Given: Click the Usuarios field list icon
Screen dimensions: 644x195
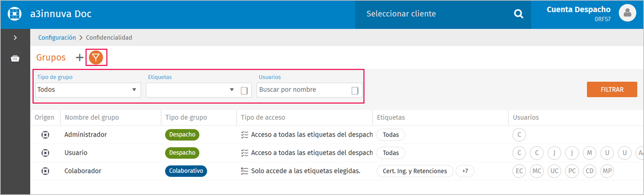Looking at the screenshot, I should pyautogui.click(x=355, y=90).
